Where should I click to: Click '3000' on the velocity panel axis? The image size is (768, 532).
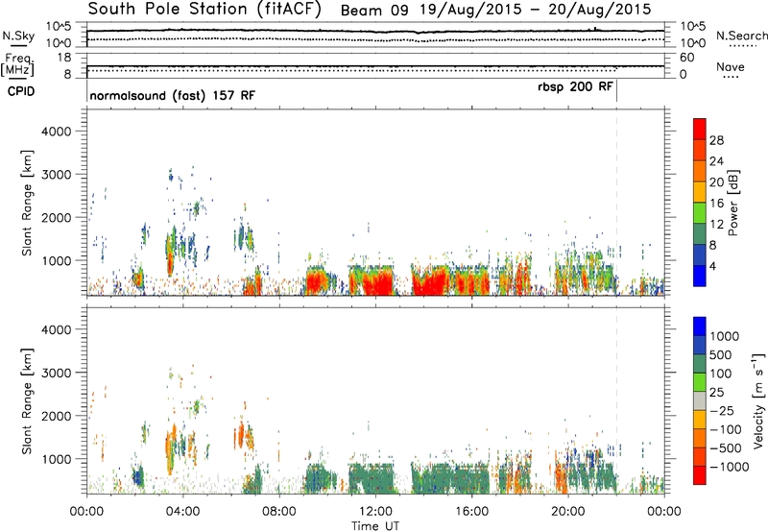pos(56,373)
